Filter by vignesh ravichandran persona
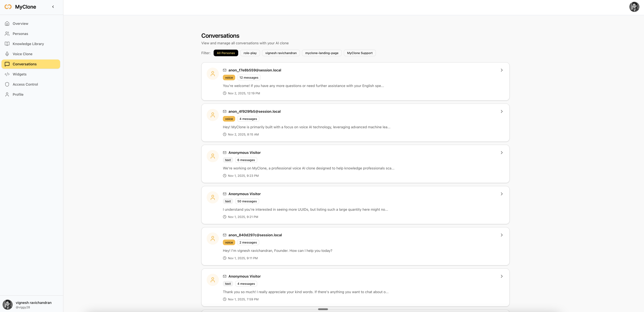The width and height of the screenshot is (644, 312). 281,53
